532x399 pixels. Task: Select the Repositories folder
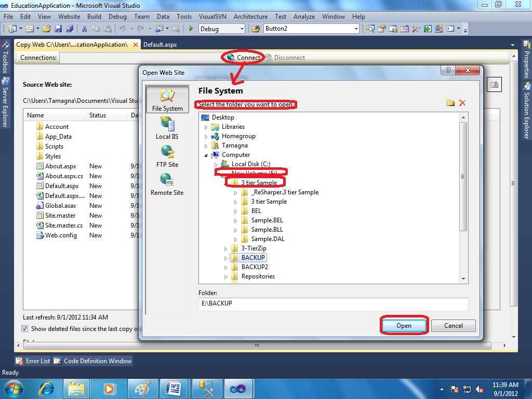point(258,276)
